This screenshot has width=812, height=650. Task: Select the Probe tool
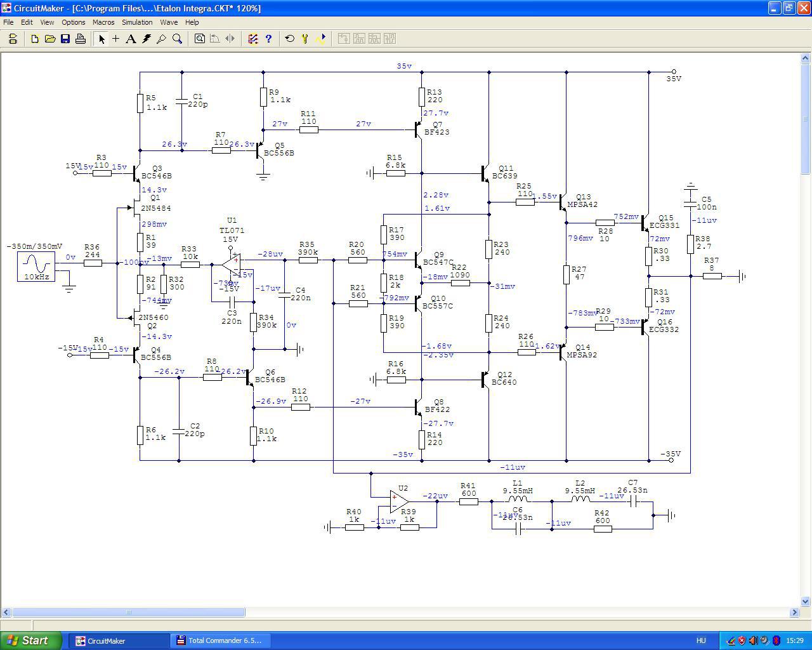tap(162, 39)
